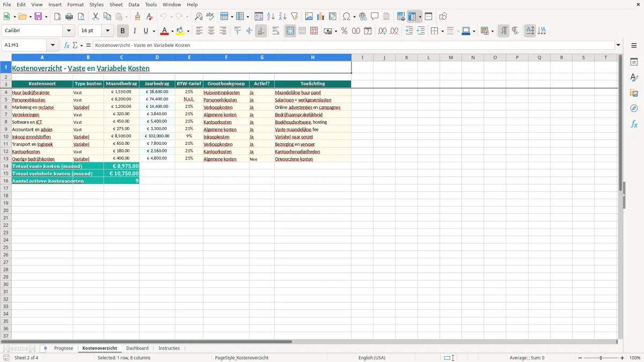Align cell text left
The image size is (644, 362).
pyautogui.click(x=199, y=31)
